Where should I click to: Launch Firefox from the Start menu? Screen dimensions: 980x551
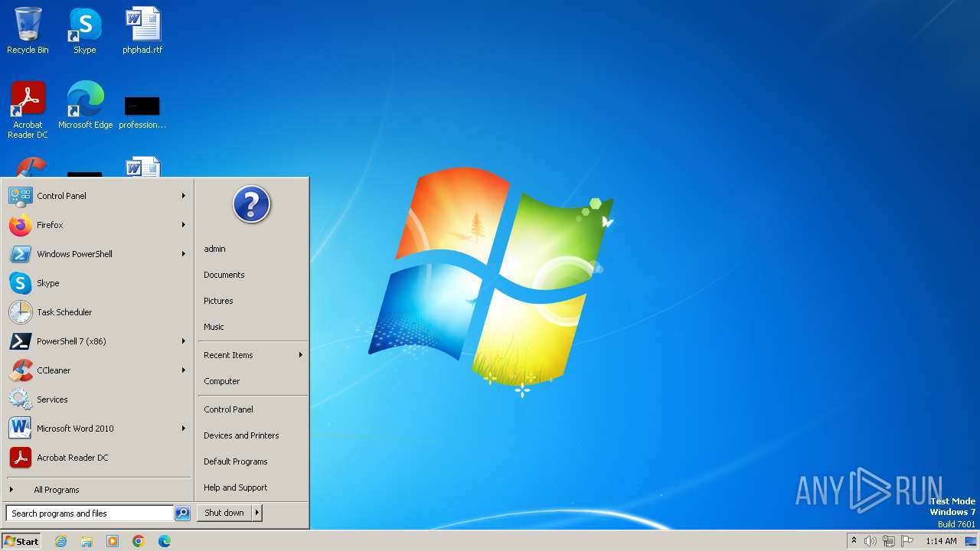20,225
